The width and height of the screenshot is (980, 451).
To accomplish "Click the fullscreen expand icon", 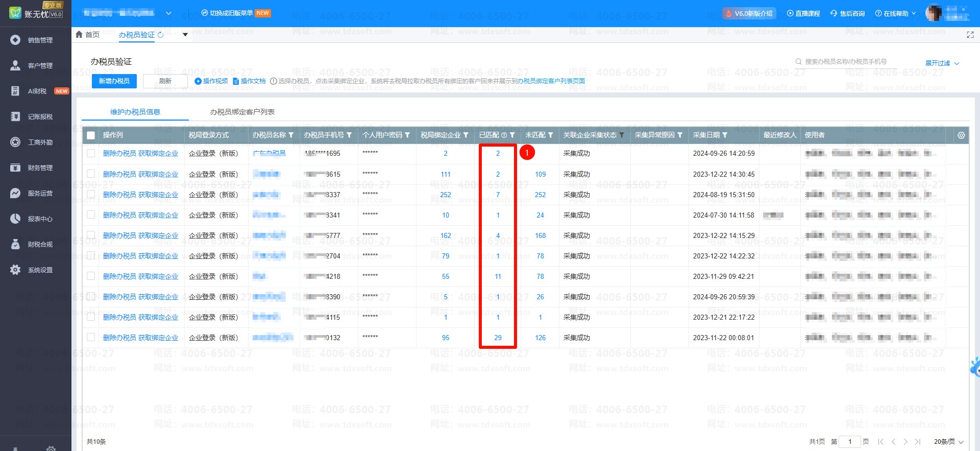I will click(x=970, y=35).
